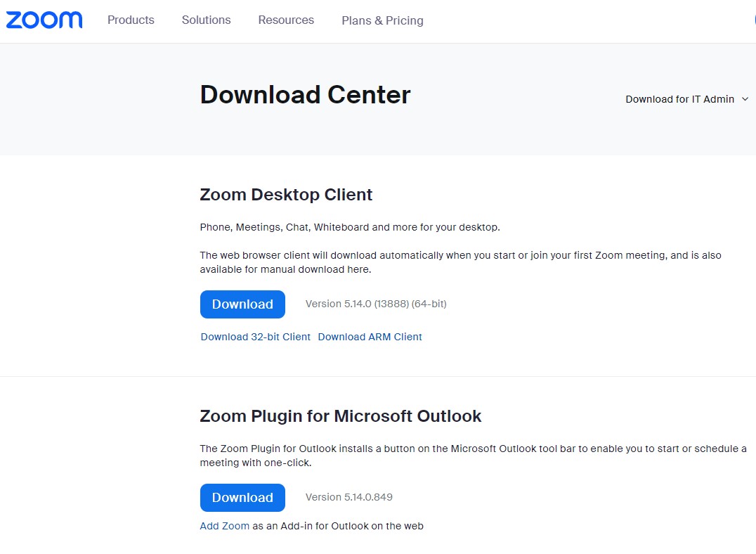Open the Resources navigation menu
Screen dimensions: 756x554
(286, 20)
